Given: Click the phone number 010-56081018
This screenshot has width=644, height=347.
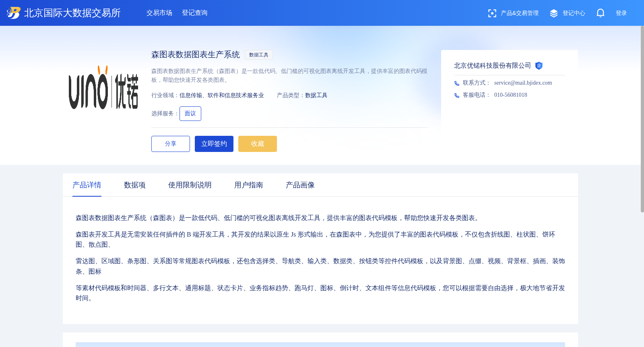Looking at the screenshot, I should [x=510, y=95].
